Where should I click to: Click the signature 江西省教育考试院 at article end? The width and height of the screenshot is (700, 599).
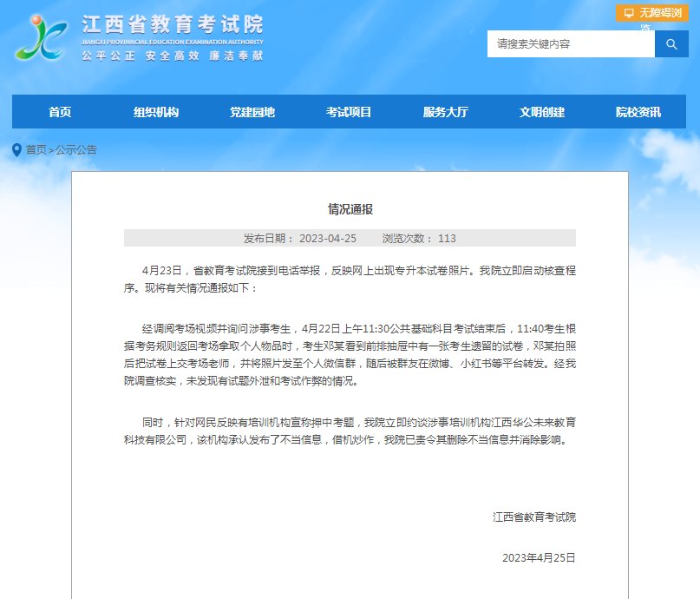coord(534,517)
